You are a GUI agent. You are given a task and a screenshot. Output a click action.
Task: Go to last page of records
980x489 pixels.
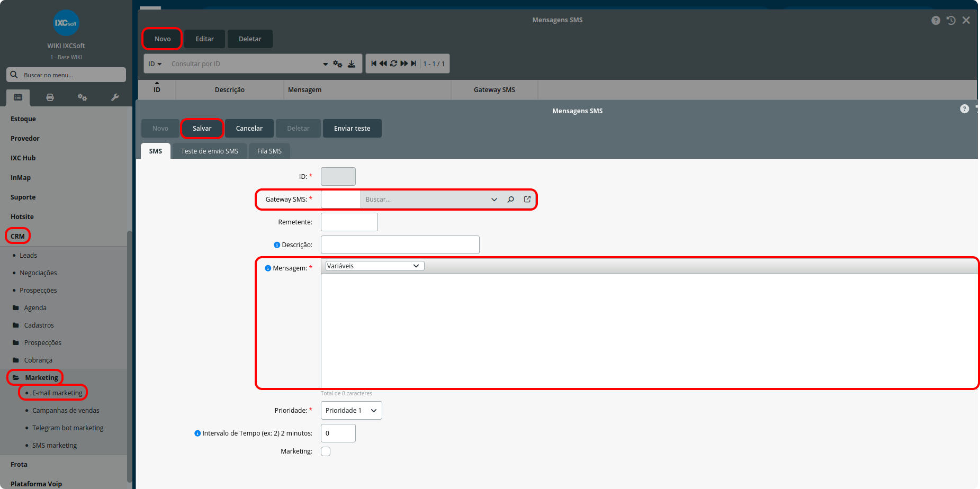(413, 64)
